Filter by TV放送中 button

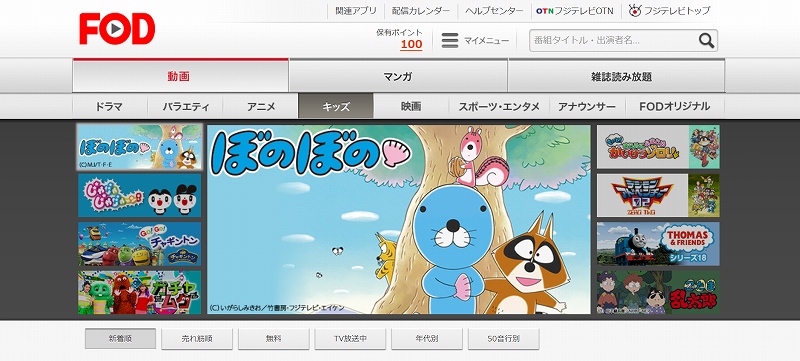click(350, 339)
